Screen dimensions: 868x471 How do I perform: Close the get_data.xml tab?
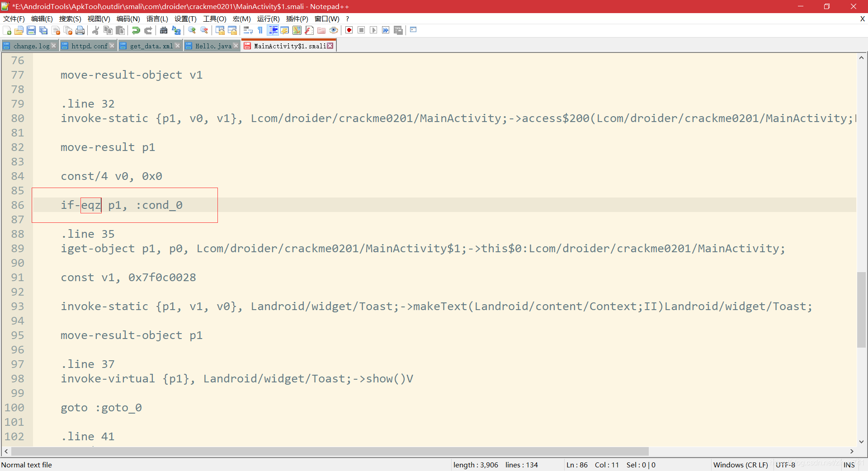tap(178, 46)
